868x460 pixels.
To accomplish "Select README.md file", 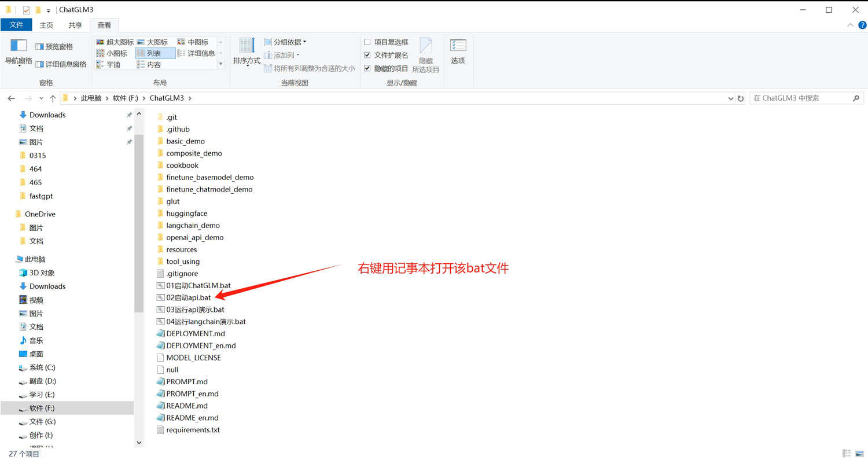I will (182, 406).
